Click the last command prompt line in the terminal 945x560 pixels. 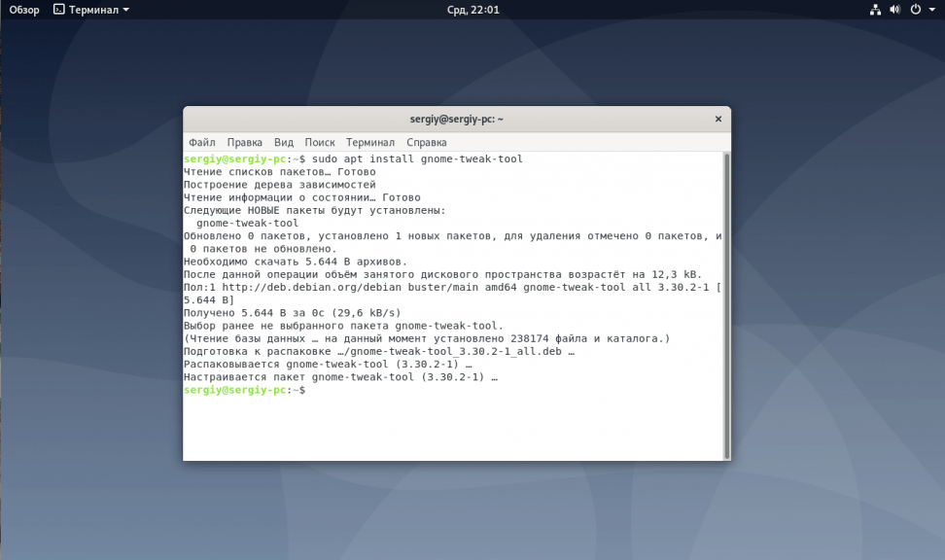click(x=245, y=390)
